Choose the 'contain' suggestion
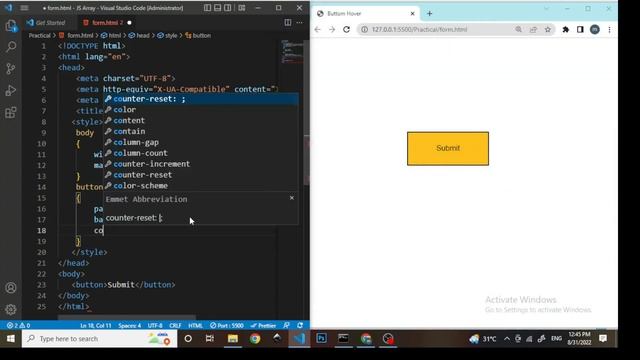640x360 pixels. tap(201, 131)
